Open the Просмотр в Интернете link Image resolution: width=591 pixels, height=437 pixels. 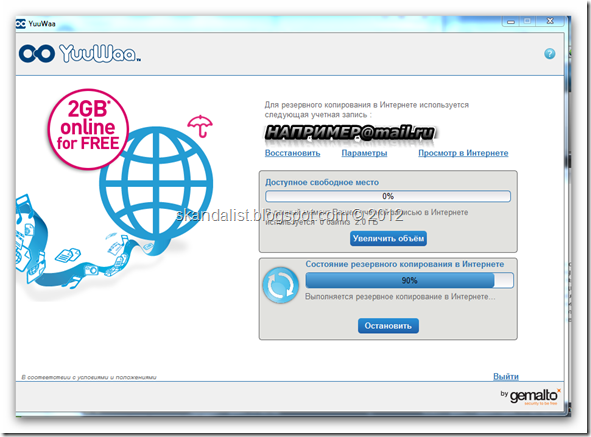click(x=463, y=153)
